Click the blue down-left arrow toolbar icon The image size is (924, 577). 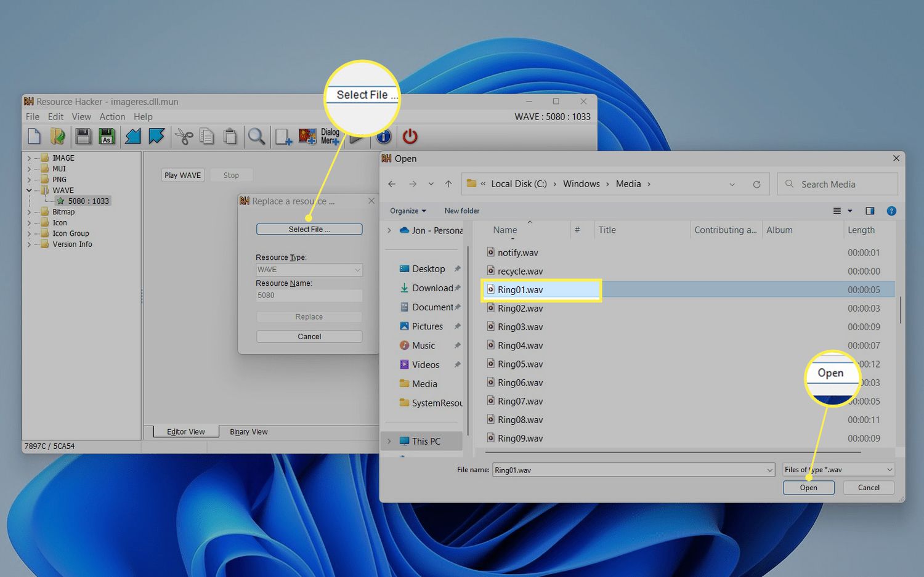133,136
